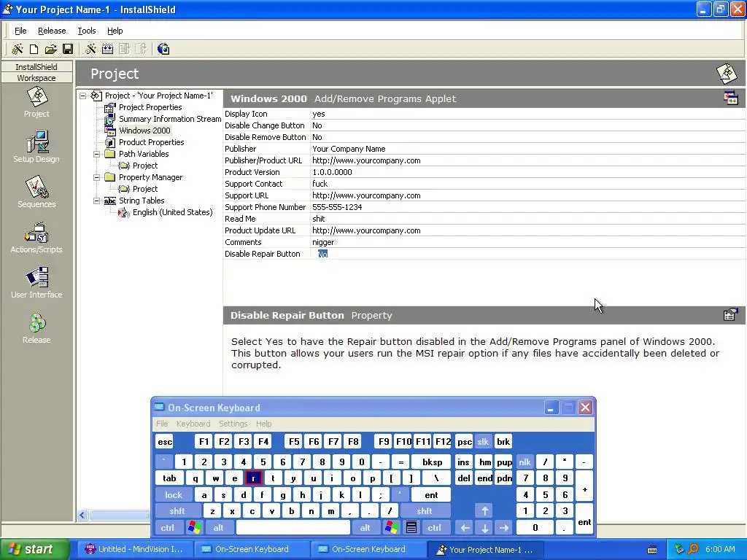
Task: Click the New project toolbar icon
Action: pos(34,49)
